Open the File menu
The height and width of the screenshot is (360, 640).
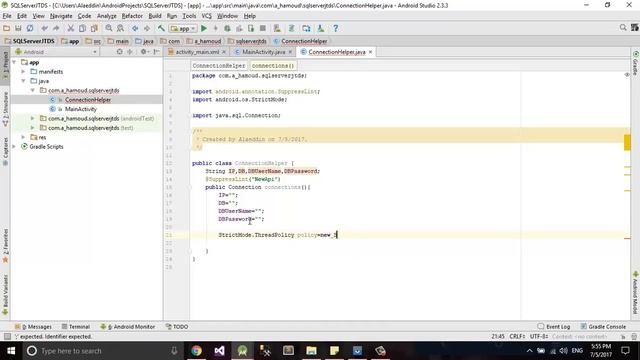[7, 16]
